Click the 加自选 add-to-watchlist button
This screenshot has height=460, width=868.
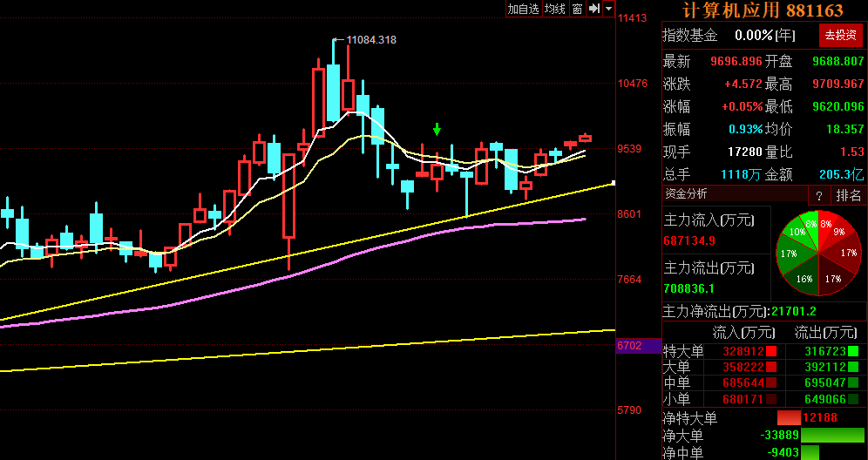(x=524, y=9)
